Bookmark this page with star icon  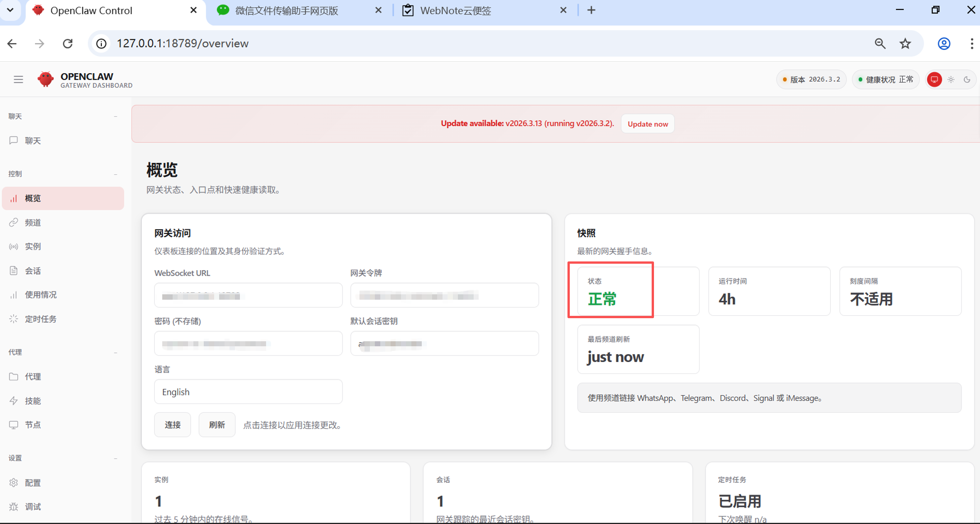coord(905,43)
